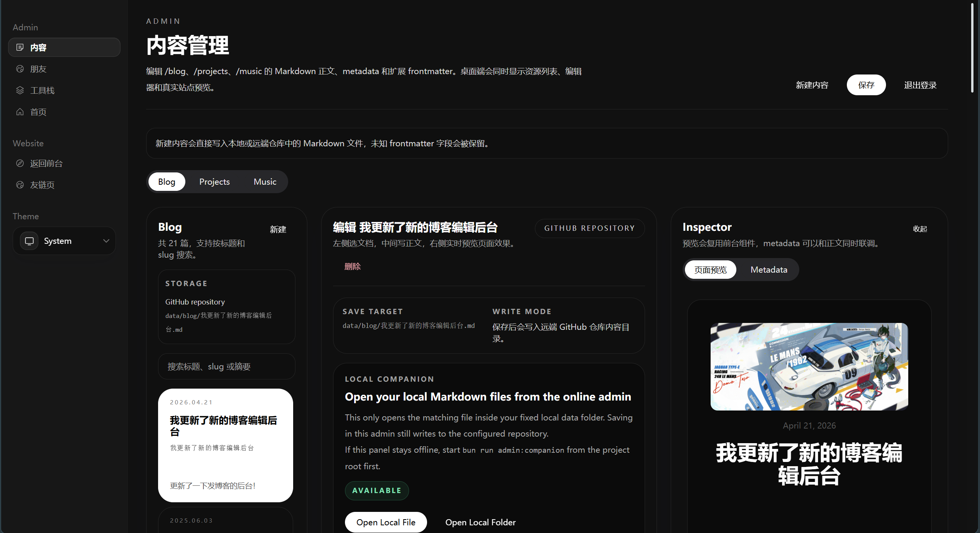Click the 返回前台 compass icon

click(x=20, y=163)
